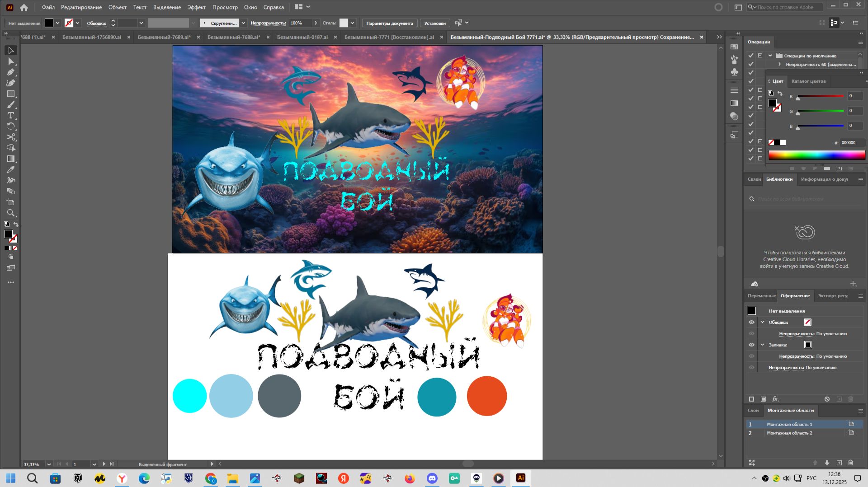The image size is (868, 487).
Task: Open the Style dropdown in control bar
Action: click(353, 23)
